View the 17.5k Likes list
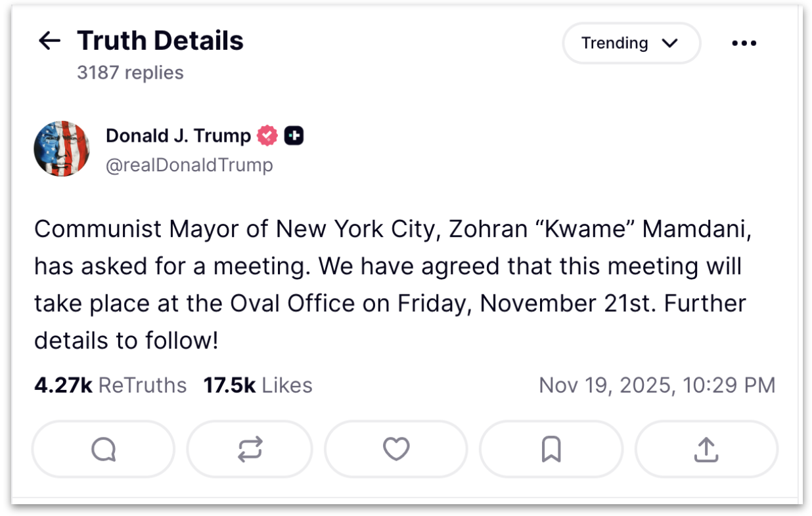The width and height of the screenshot is (812, 516). click(x=258, y=385)
